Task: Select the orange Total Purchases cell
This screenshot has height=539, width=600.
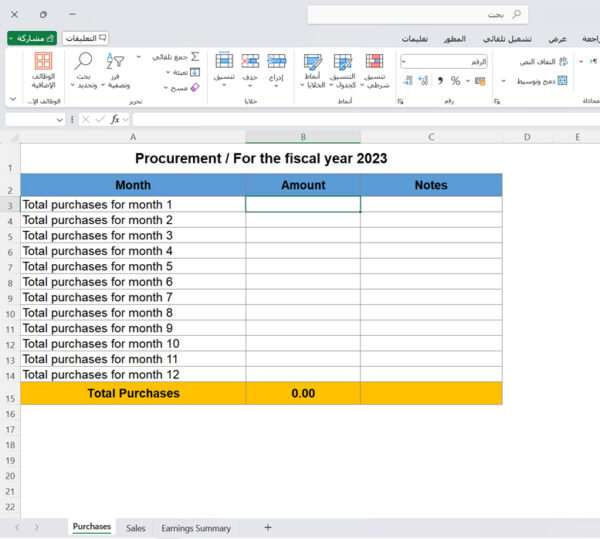Action: pyautogui.click(x=133, y=393)
